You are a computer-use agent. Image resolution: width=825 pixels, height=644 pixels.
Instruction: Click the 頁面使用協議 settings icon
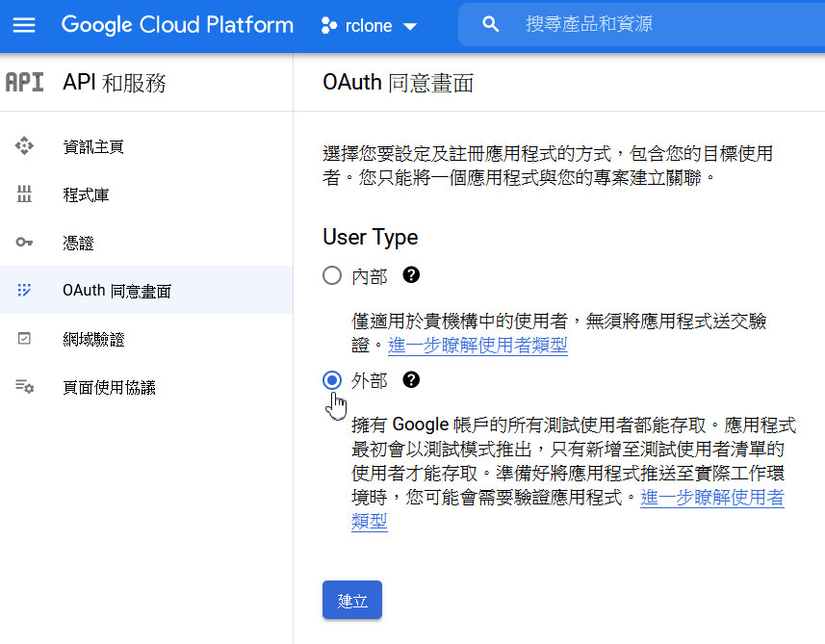pos(25,387)
